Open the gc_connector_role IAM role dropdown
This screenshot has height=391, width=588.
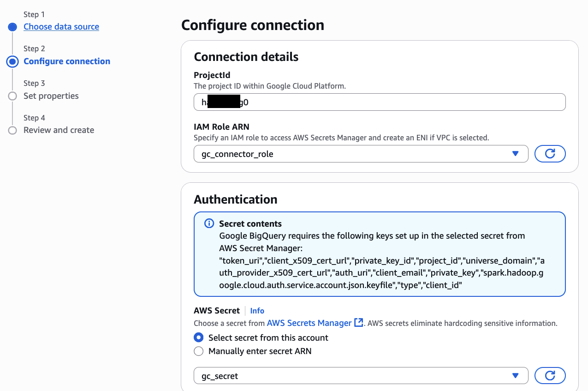point(361,154)
